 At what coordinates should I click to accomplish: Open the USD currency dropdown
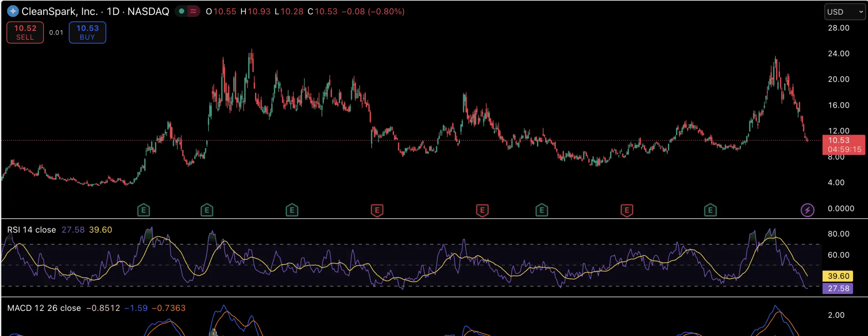(x=845, y=12)
